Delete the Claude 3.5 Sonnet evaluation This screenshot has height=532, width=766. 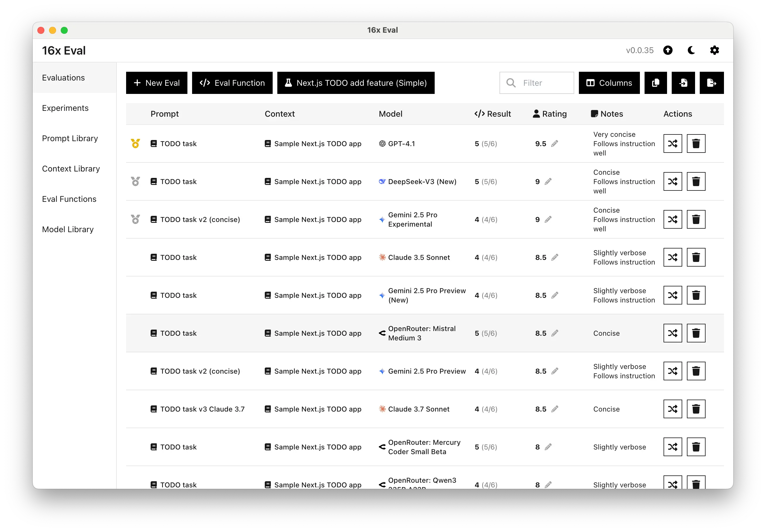coord(696,257)
